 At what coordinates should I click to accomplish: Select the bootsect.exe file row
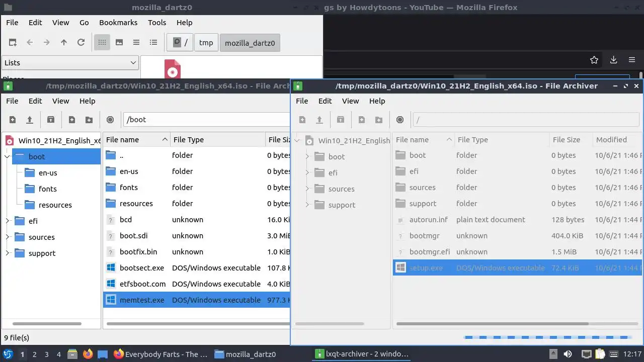[197, 268]
